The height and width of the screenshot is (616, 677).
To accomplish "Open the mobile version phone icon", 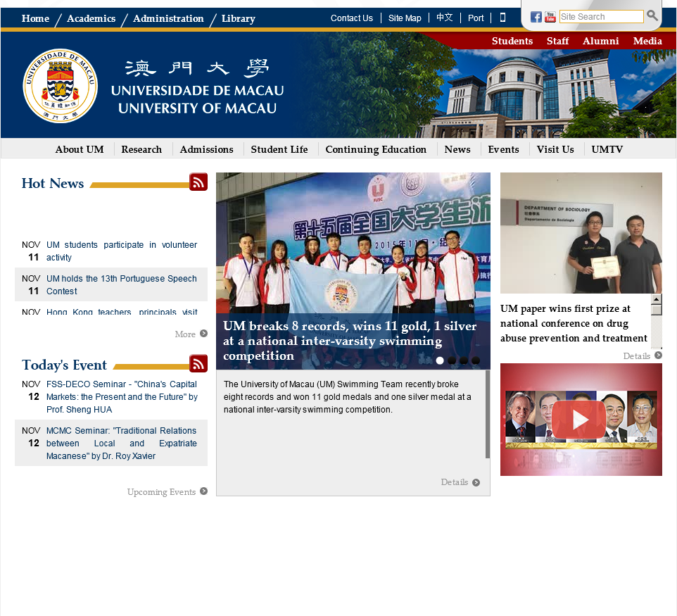I will tap(502, 18).
